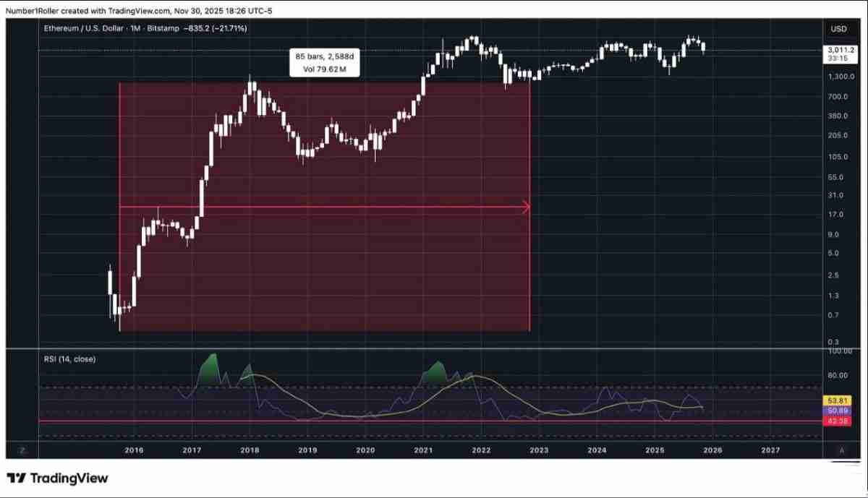868x498 pixels.
Task: Toggle auto scale 'A' button in bottom-right corner
Action: tap(841, 450)
